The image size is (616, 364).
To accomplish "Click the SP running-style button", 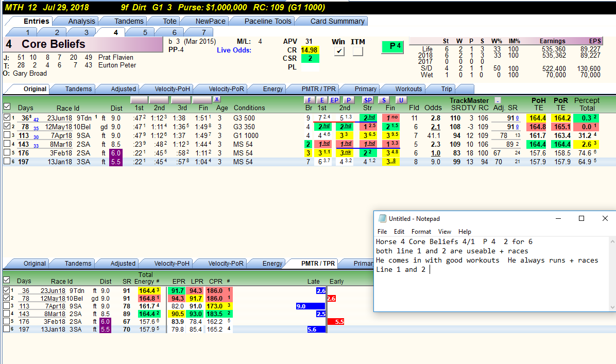I will pyautogui.click(x=368, y=100).
